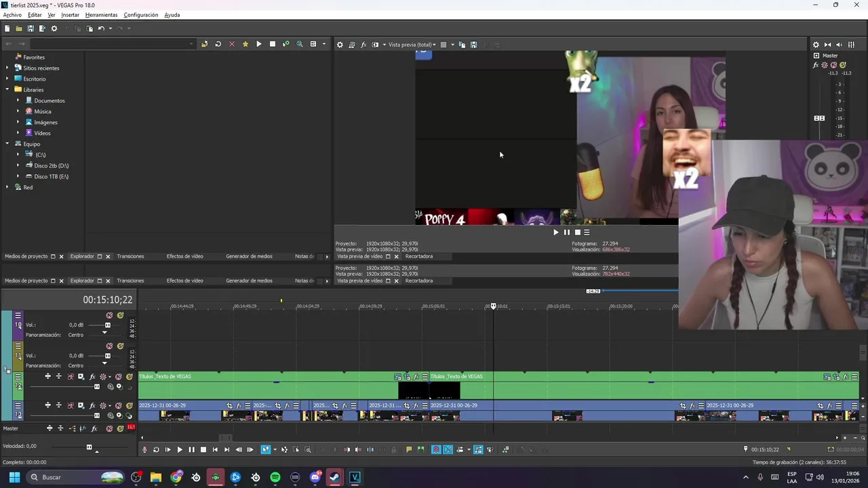Open the Insertar menu
The width and height of the screenshot is (868, 488).
(x=70, y=15)
